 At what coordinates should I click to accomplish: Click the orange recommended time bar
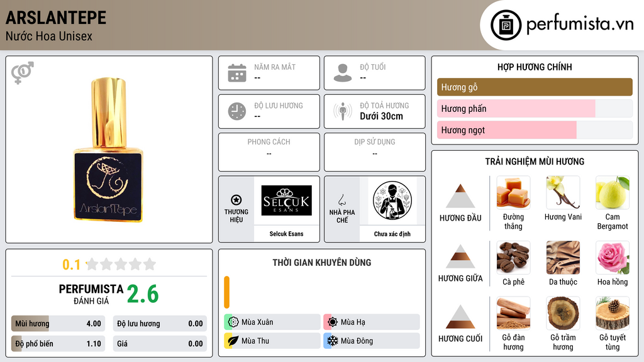click(x=226, y=292)
